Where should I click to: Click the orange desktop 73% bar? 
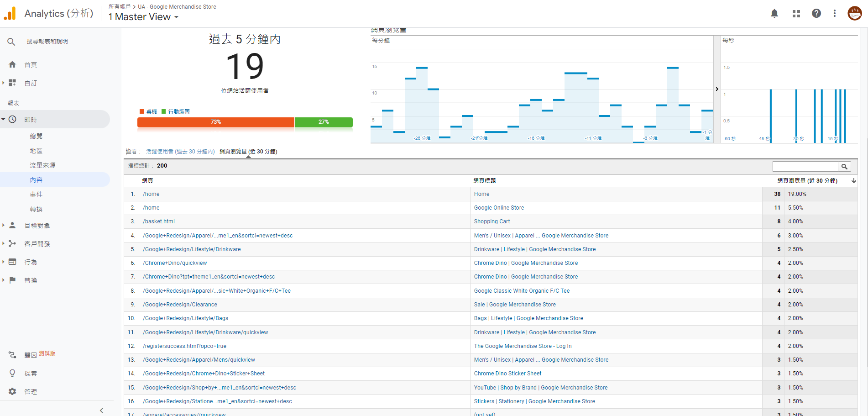[x=216, y=122]
